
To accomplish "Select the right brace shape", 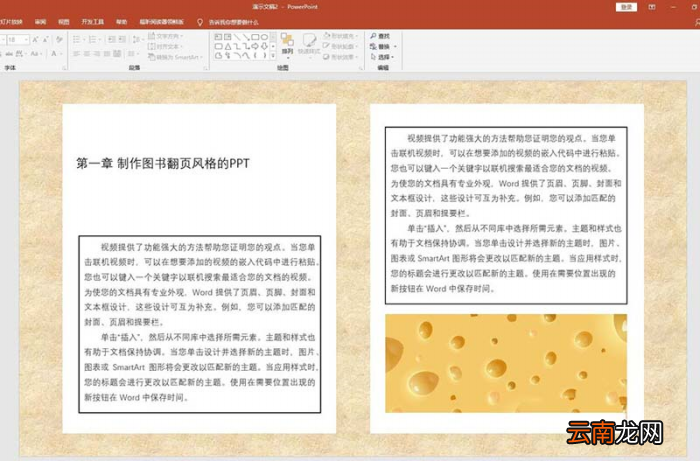I will (264, 55).
